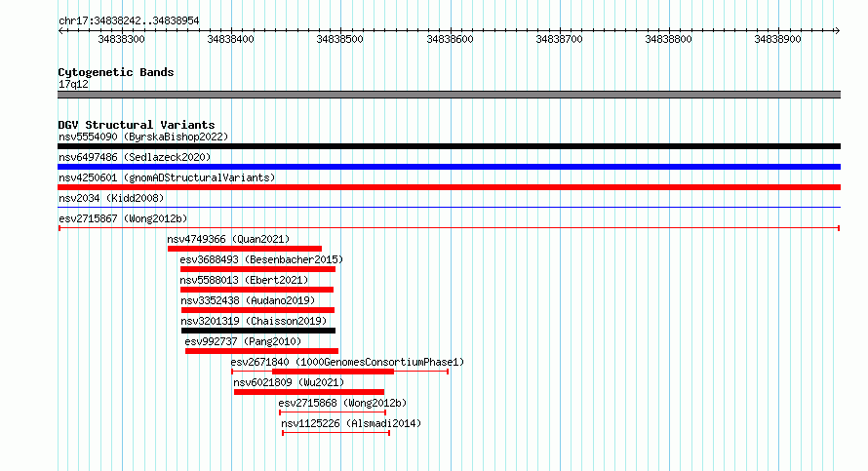The image size is (868, 471).
Task: Select black bar under nsv3201319 Chaisson2019
Action: coord(258,331)
